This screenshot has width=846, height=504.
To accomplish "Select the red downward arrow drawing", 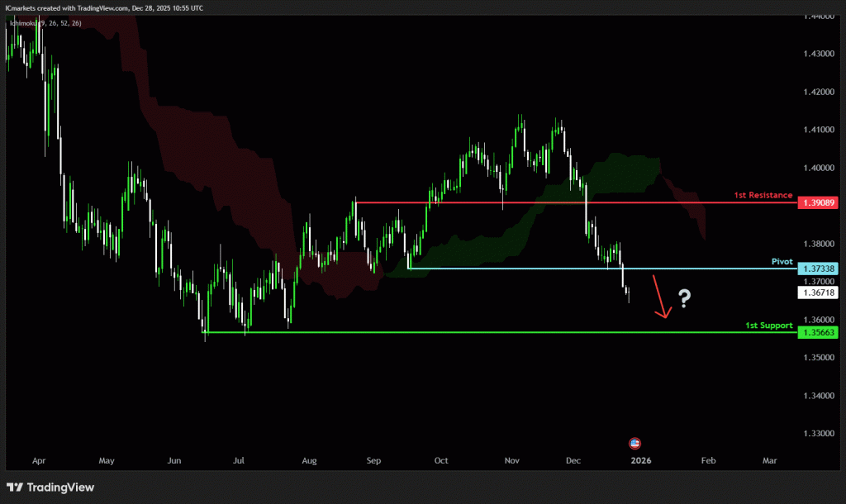I will pos(659,297).
